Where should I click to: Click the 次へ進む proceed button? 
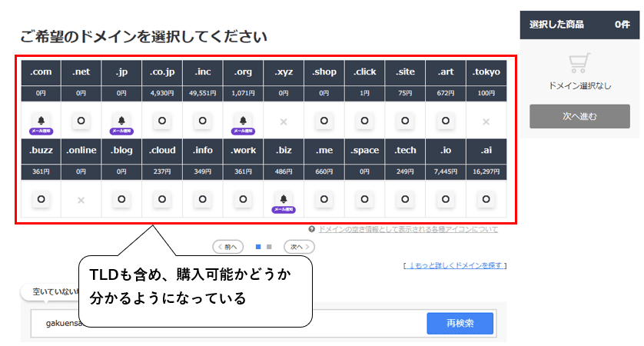click(x=579, y=116)
